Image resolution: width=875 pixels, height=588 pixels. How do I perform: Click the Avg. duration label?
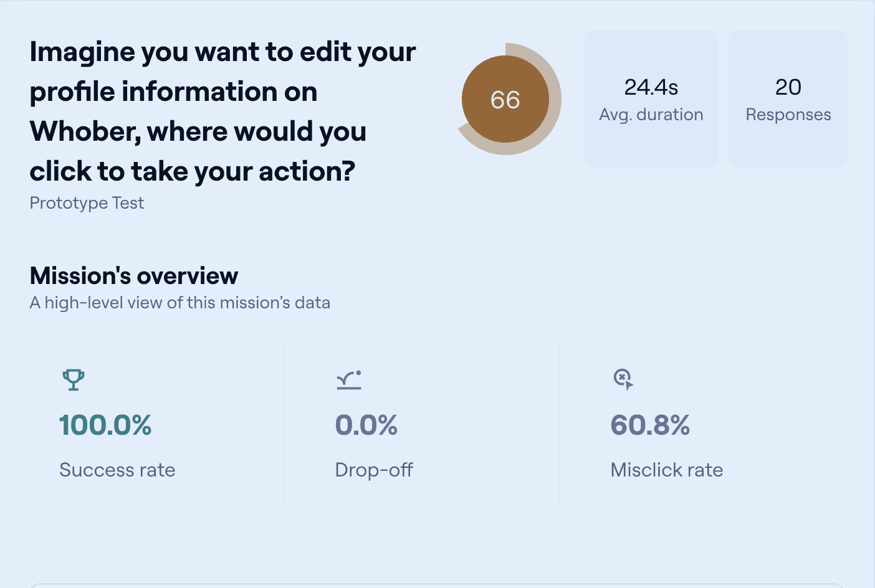[x=651, y=115]
